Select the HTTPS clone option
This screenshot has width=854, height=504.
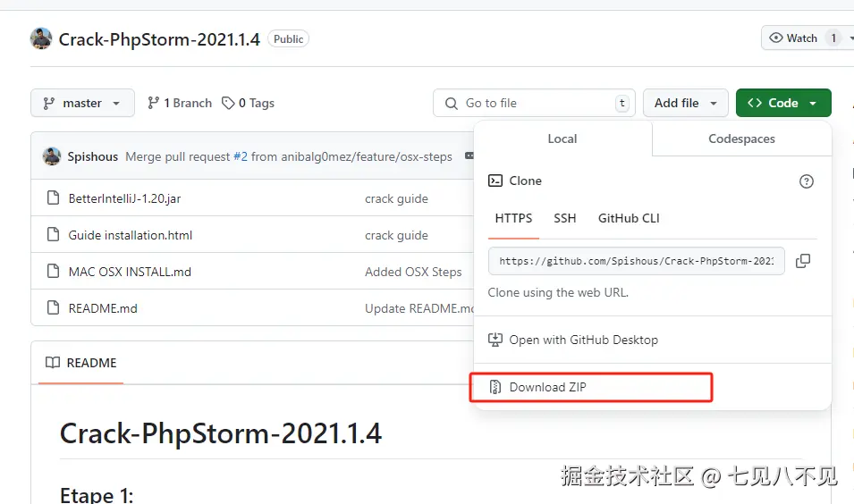(513, 219)
